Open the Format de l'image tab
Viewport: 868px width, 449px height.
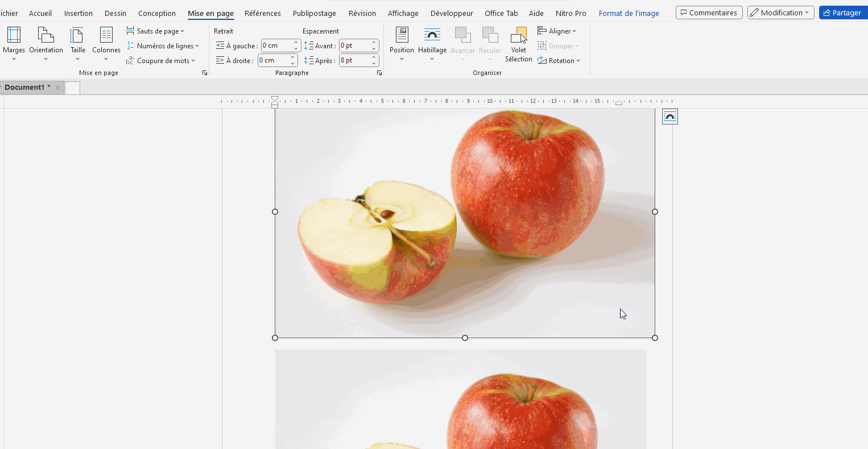point(629,13)
